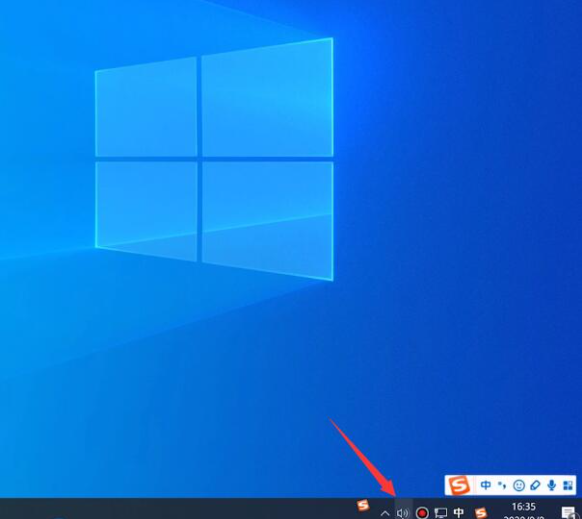Click the red record button in tray
This screenshot has height=519, width=582.
[x=422, y=513]
